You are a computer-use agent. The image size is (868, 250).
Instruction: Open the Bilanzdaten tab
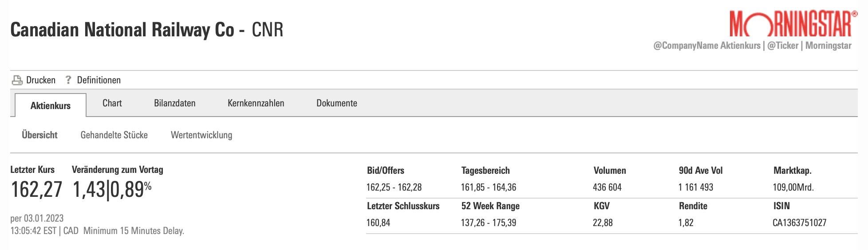tap(174, 103)
